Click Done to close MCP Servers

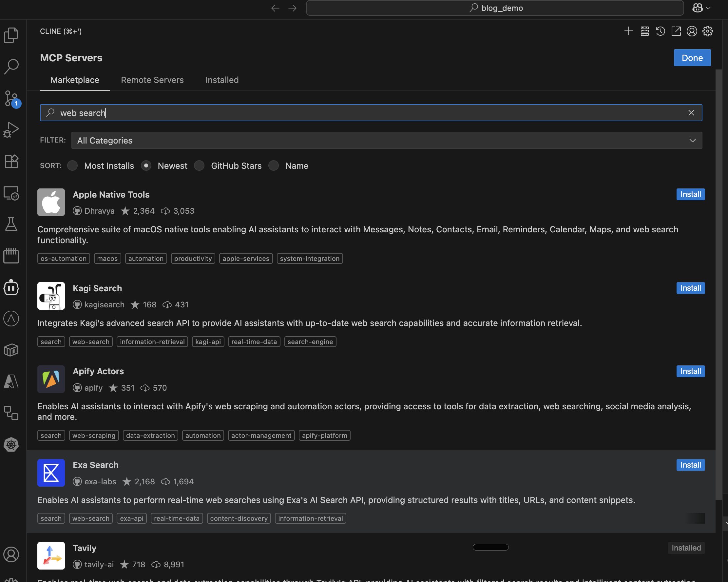[692, 58]
